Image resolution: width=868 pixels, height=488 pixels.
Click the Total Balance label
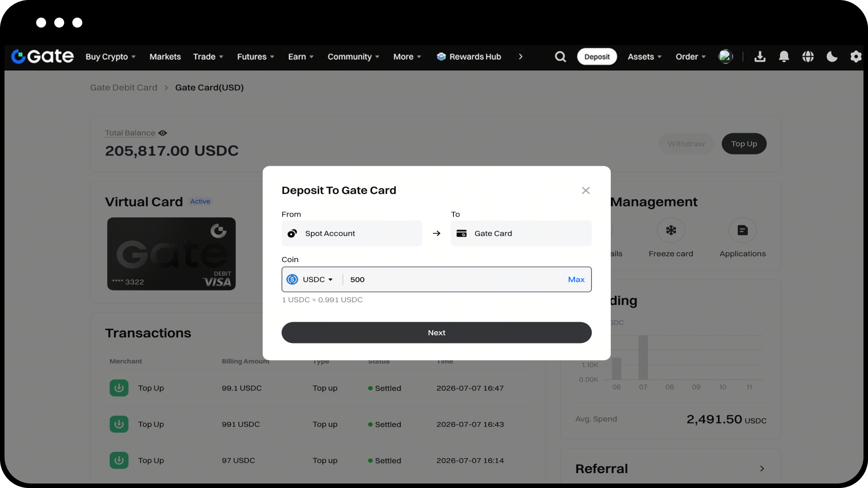(130, 133)
